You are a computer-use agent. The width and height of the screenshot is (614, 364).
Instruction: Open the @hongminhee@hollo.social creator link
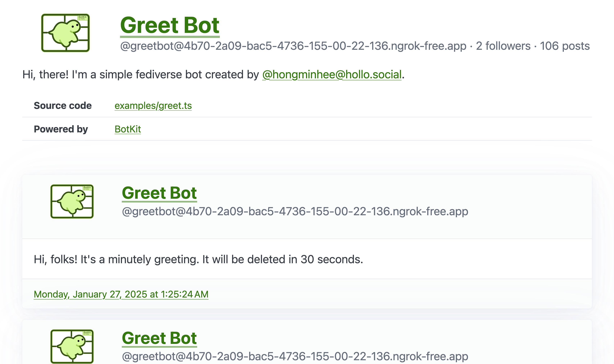[x=332, y=75]
